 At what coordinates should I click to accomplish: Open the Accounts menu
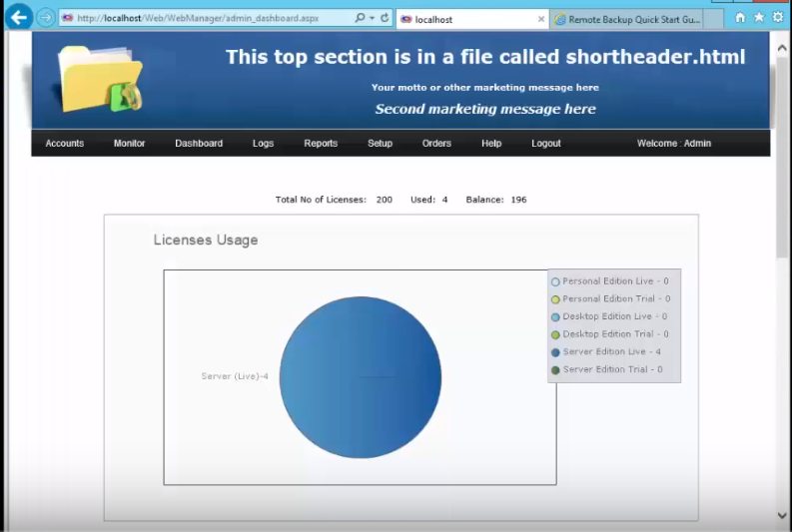click(x=65, y=144)
